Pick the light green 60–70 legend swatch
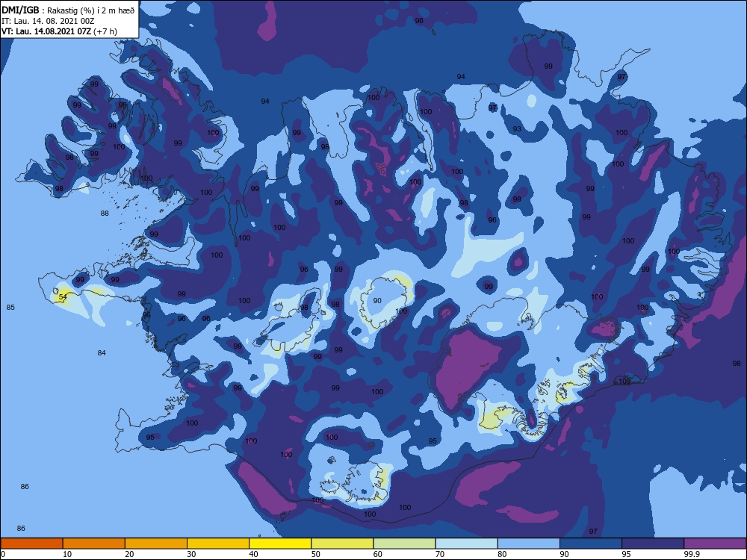747x560 pixels. [x=404, y=544]
